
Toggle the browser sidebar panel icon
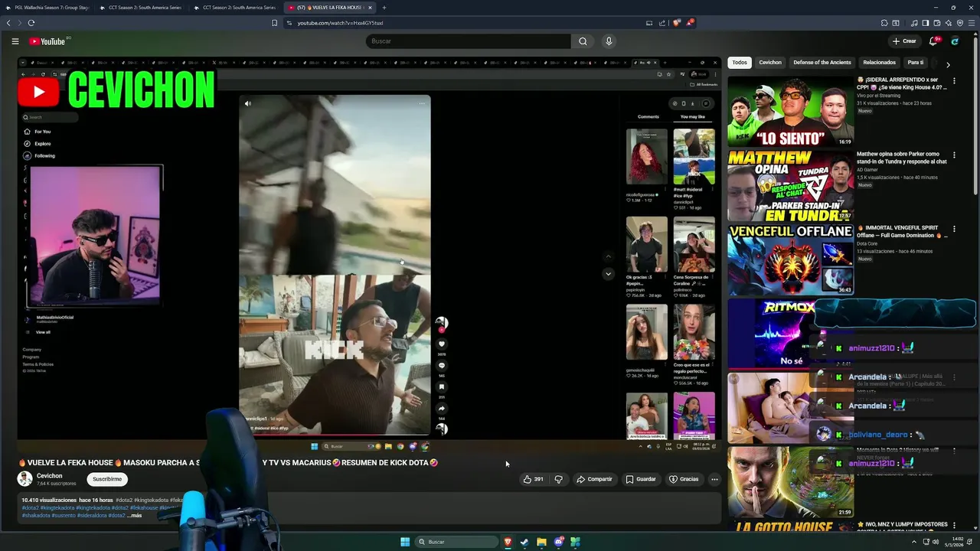926,23
